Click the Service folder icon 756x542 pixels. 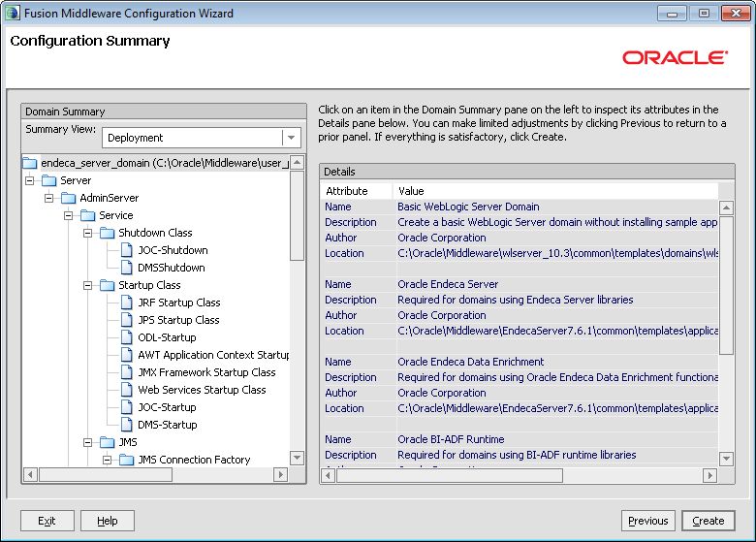88,215
